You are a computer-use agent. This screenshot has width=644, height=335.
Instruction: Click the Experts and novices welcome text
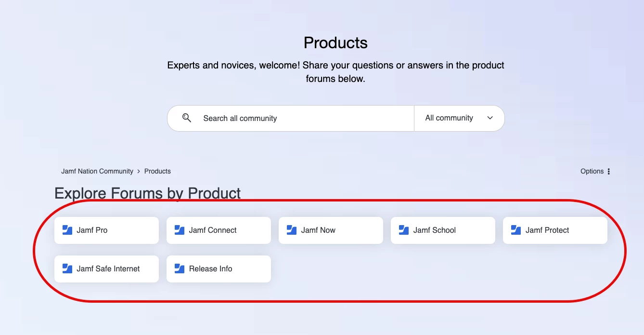(335, 72)
